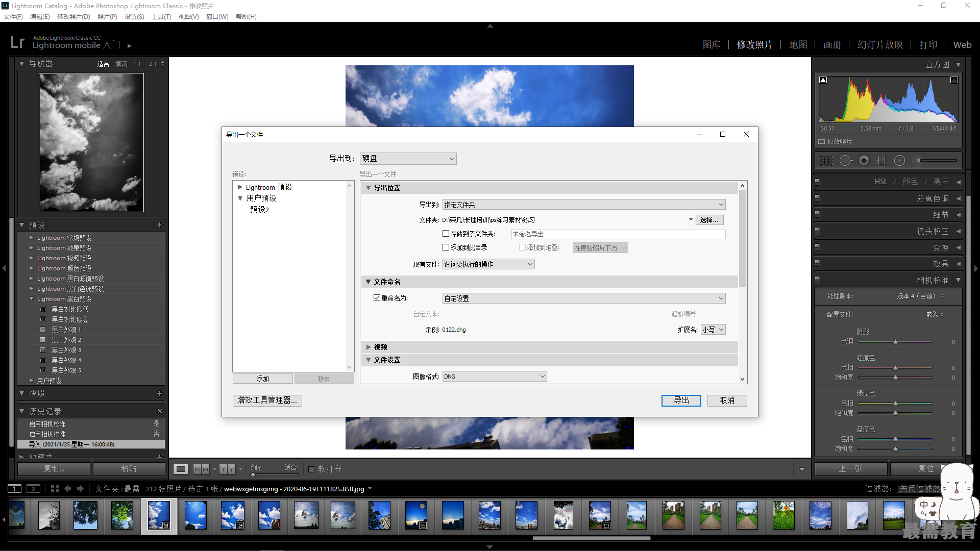The width and height of the screenshot is (980, 551).
Task: Click the Lr logo identity plate
Action: coord(17,42)
